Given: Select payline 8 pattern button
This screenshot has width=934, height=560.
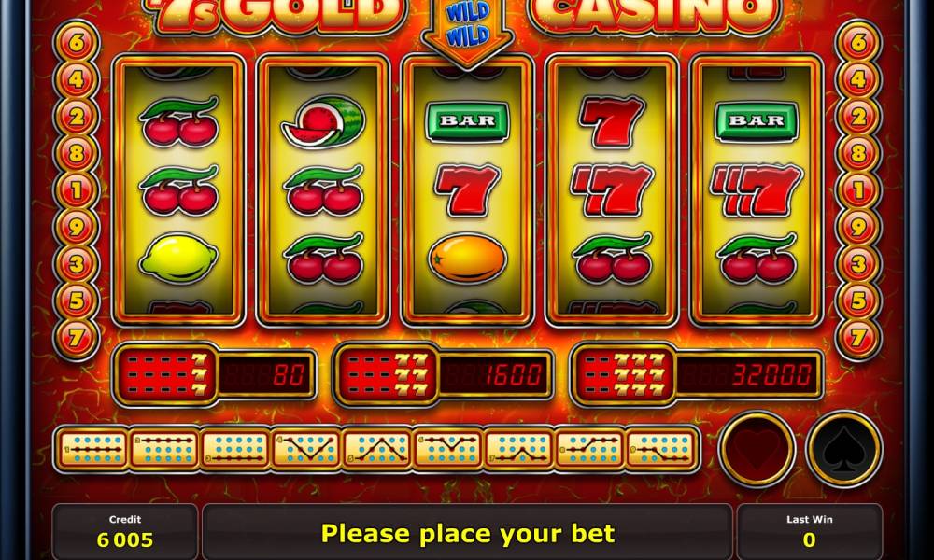Looking at the screenshot, I should (x=589, y=449).
